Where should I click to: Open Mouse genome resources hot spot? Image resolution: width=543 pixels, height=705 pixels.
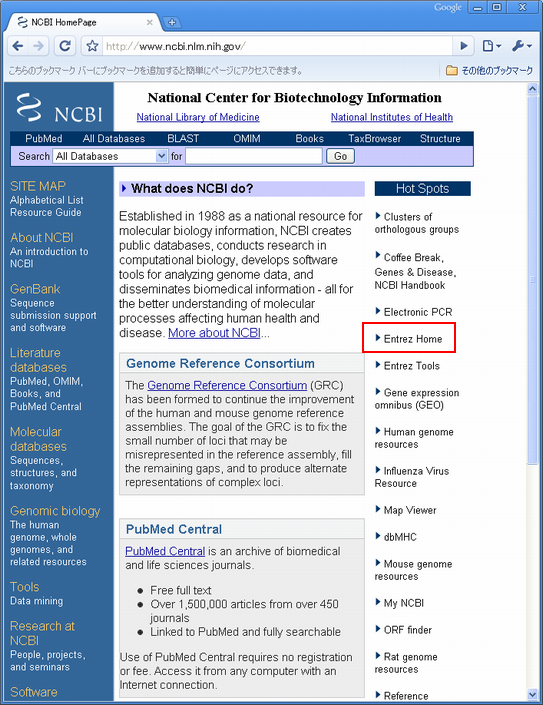pos(413,570)
